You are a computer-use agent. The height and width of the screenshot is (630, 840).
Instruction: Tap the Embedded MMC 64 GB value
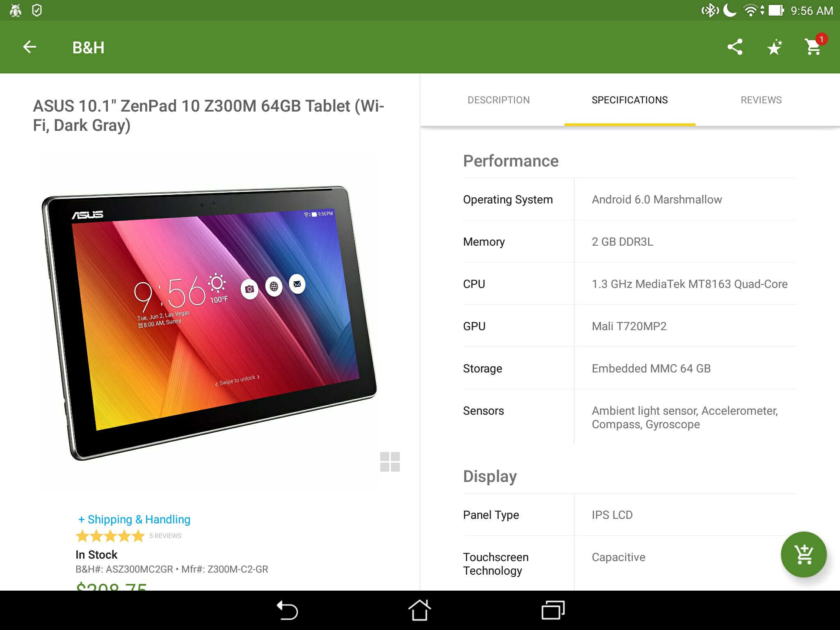(651, 368)
